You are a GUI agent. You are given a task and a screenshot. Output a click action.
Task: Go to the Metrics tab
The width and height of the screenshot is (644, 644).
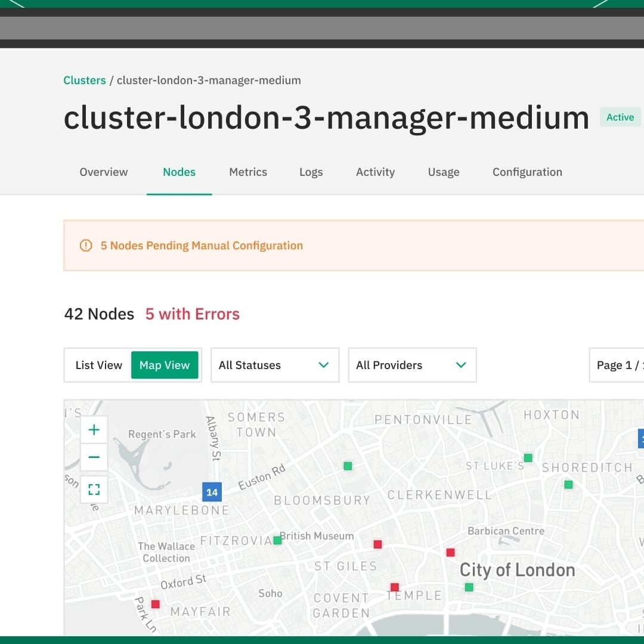pos(248,172)
